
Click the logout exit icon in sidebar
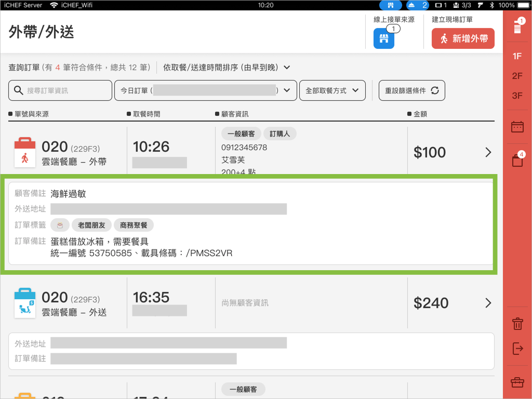click(517, 349)
